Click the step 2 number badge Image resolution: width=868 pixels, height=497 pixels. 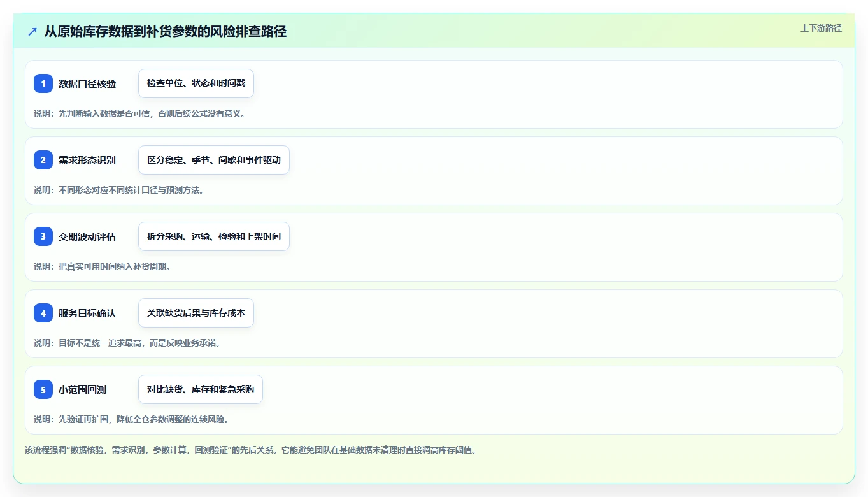pyautogui.click(x=43, y=160)
